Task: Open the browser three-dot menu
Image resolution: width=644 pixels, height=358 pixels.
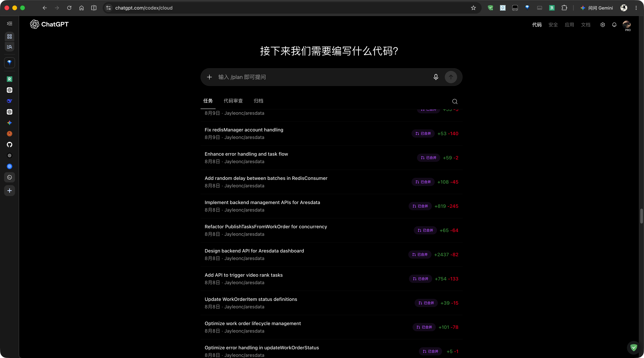Action: (x=636, y=8)
